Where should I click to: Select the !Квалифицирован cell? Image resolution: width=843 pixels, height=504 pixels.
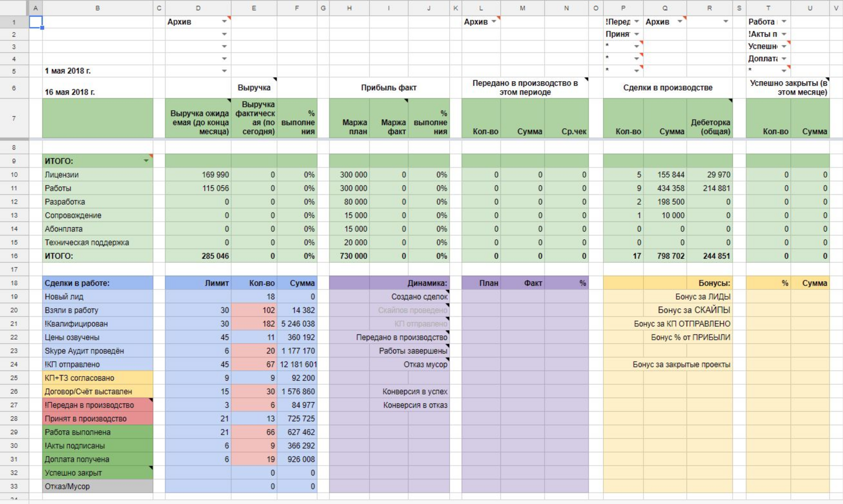pyautogui.click(x=97, y=323)
